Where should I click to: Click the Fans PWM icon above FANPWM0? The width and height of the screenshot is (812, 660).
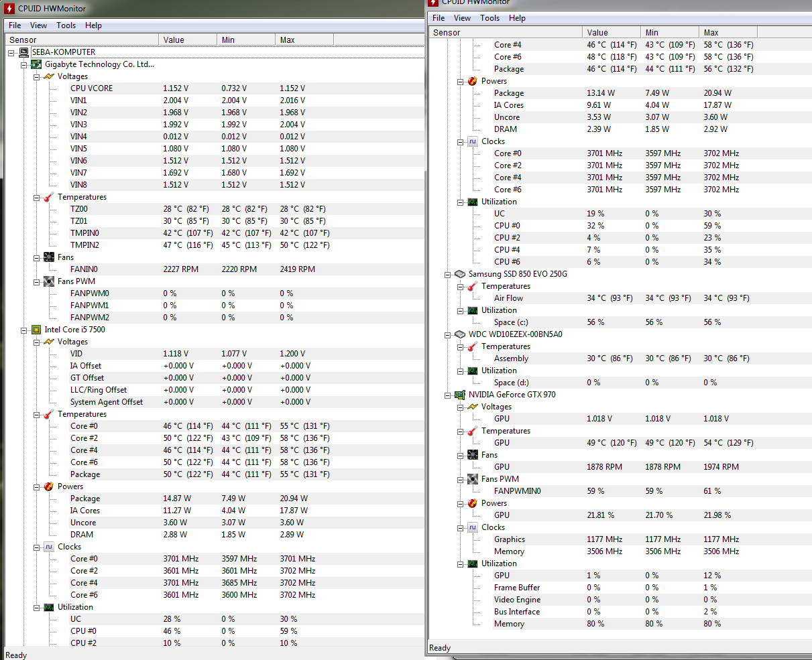(49, 281)
